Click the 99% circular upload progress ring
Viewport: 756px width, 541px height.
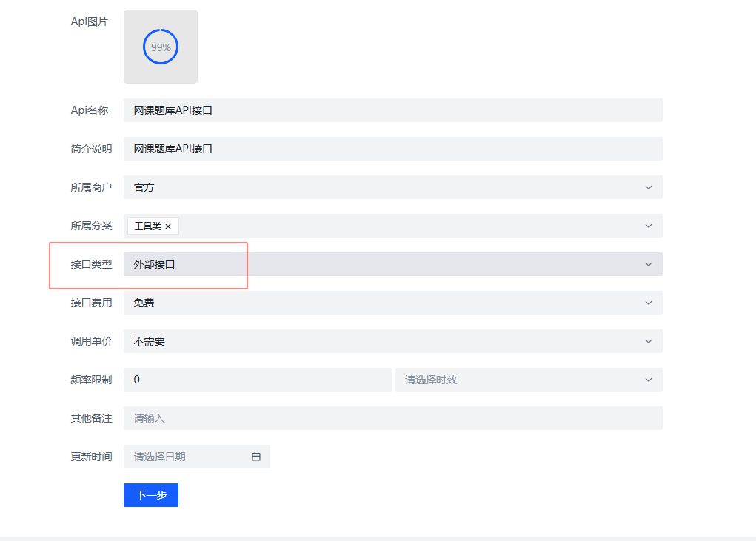pos(161,47)
